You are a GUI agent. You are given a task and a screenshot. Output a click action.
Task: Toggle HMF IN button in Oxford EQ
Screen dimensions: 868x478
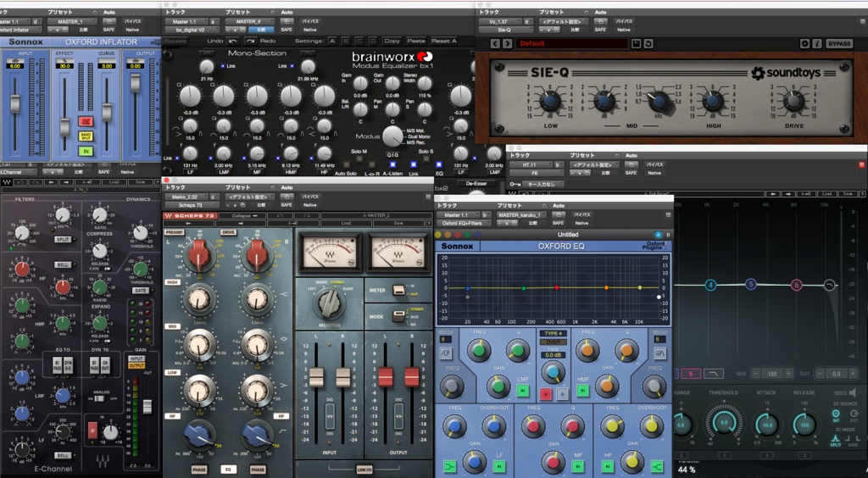581,391
